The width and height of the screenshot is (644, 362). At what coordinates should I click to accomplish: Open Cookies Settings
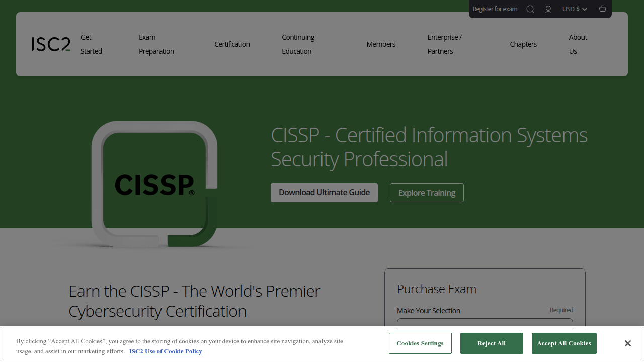420,343
